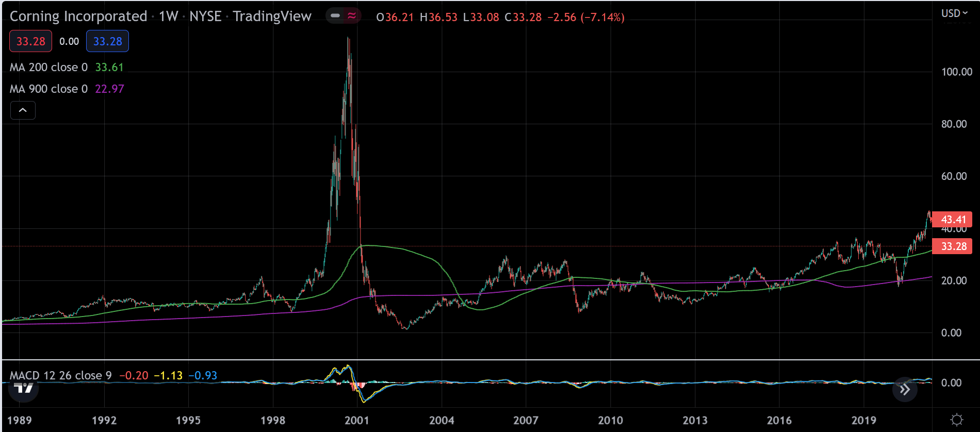
Task: Open the USD currency dropdown
Action: (954, 13)
